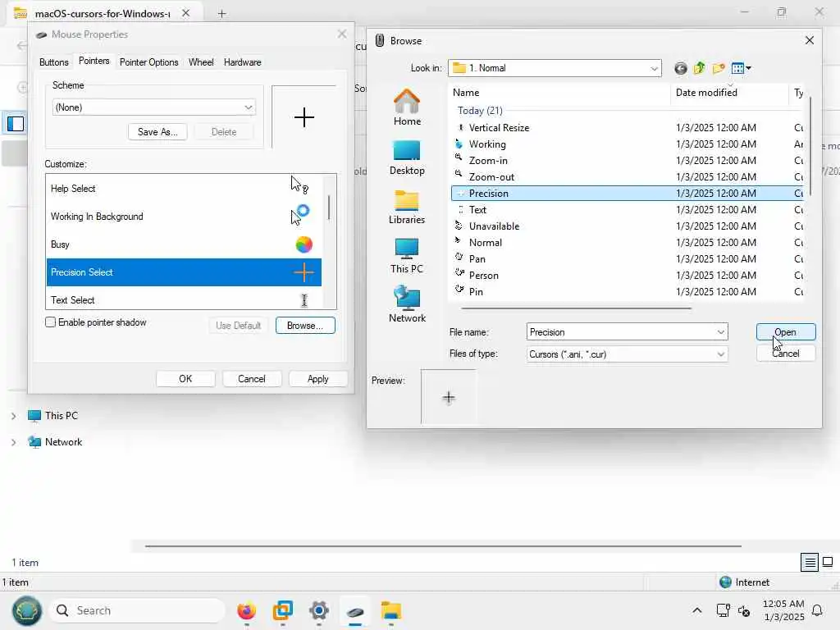Viewport: 840px width, 630px height.
Task: Click the Back arrow in Browse toolbar
Action: (680, 68)
